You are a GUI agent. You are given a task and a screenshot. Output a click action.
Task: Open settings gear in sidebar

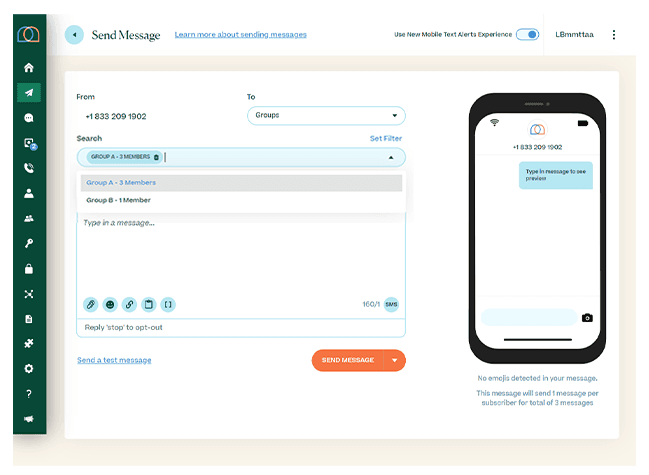coord(29,369)
